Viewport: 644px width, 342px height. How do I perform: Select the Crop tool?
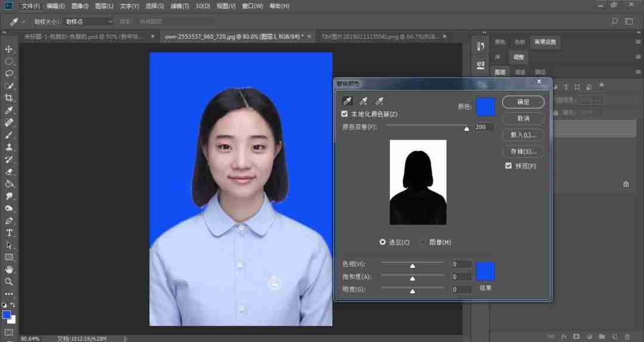click(8, 98)
